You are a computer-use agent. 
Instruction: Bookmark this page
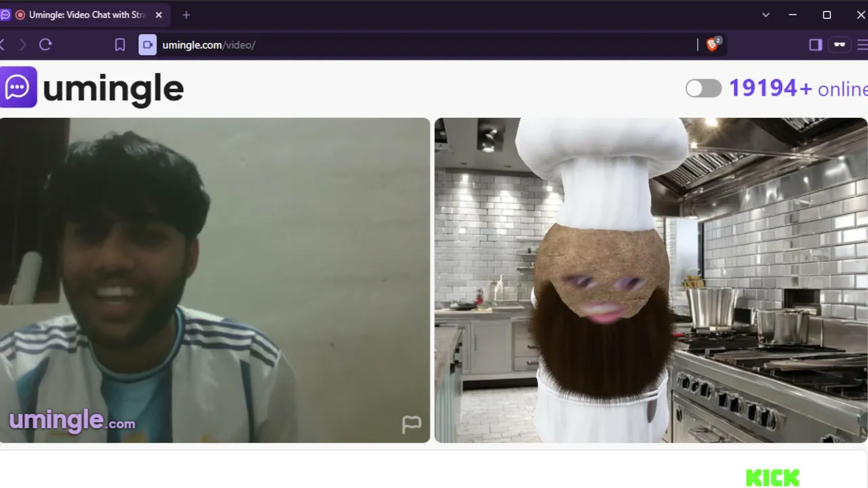120,45
